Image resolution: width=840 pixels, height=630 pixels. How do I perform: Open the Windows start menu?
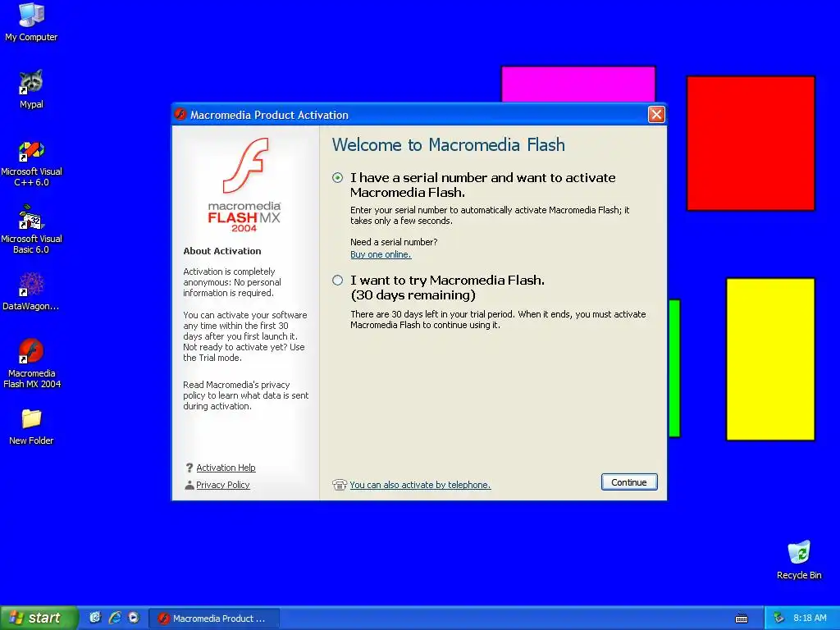point(39,618)
